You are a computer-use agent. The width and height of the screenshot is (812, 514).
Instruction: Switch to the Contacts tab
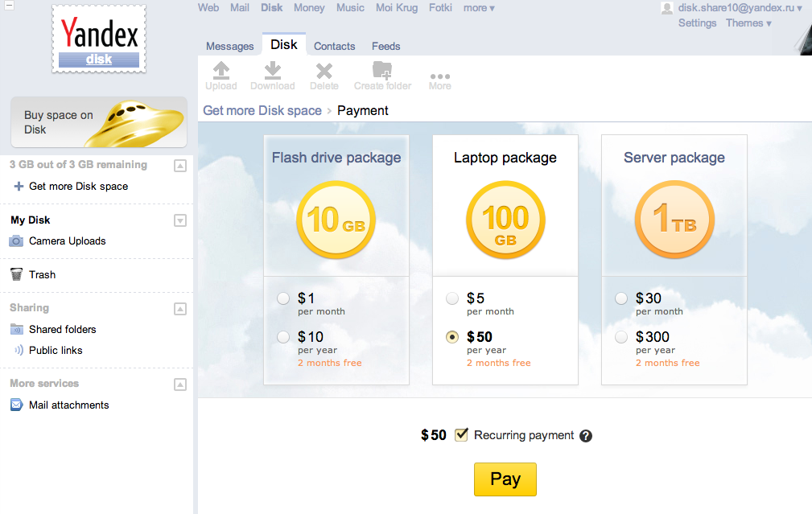point(335,47)
